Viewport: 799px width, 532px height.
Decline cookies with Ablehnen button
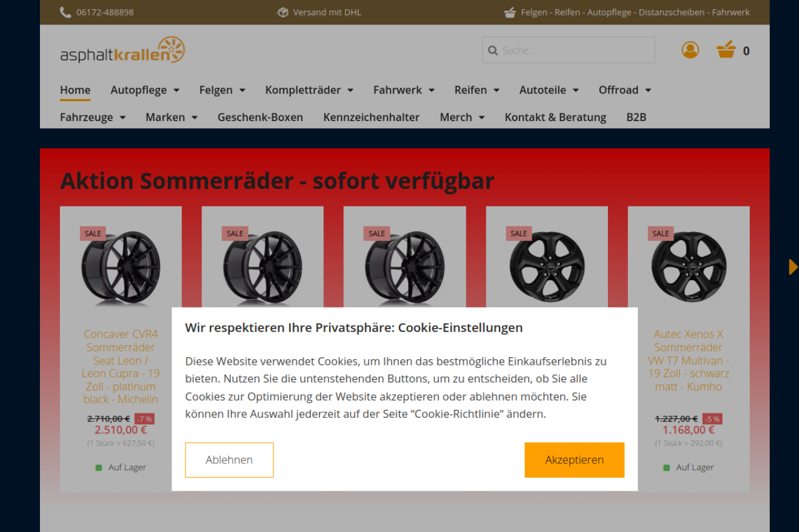(x=229, y=460)
